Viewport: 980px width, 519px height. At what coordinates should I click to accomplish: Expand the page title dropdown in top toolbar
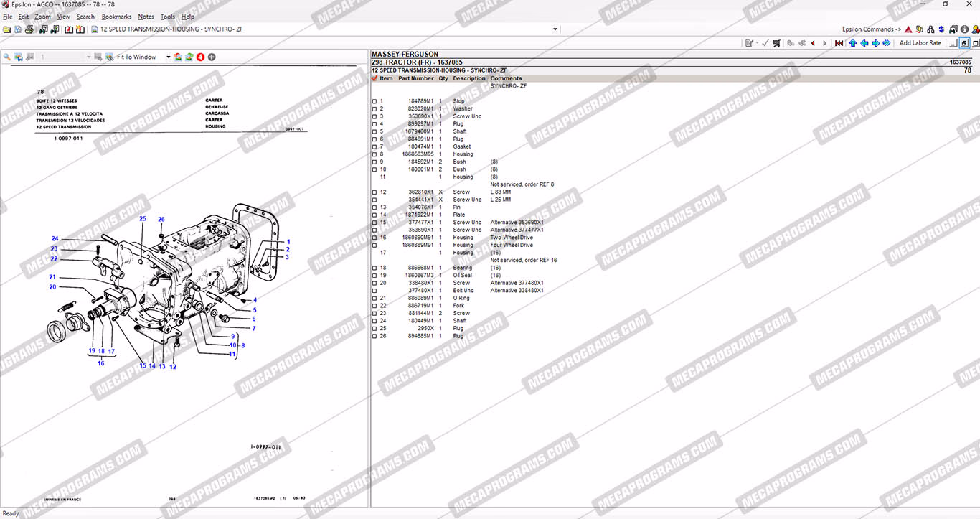[555, 29]
